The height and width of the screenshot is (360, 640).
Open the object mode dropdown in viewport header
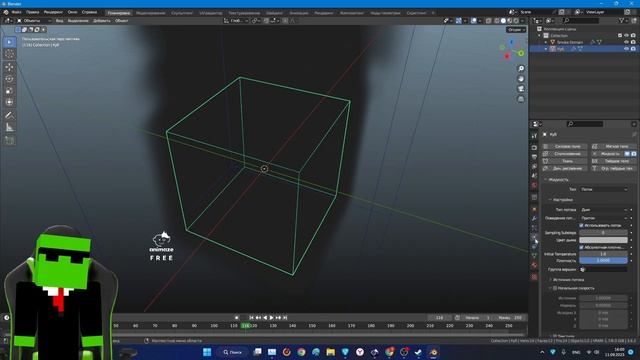(x=34, y=20)
